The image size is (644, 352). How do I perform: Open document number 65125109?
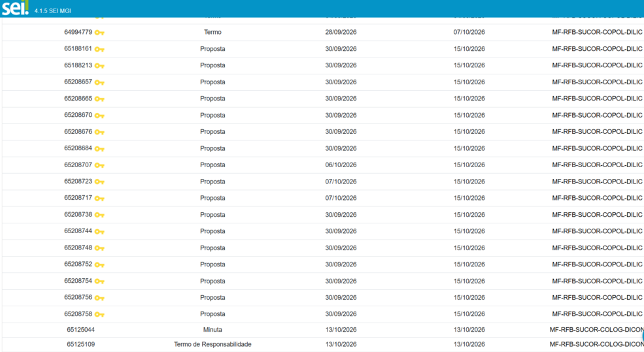[81, 344]
